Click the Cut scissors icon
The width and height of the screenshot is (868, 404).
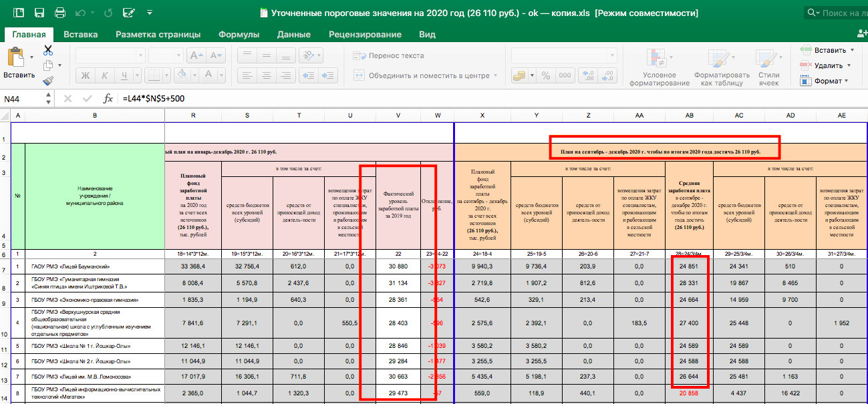click(x=48, y=50)
